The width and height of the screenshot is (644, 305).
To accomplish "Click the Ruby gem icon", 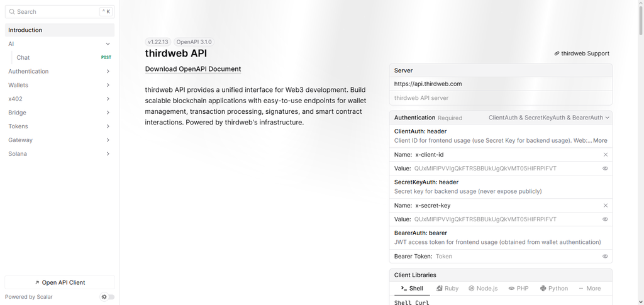I will point(440,288).
